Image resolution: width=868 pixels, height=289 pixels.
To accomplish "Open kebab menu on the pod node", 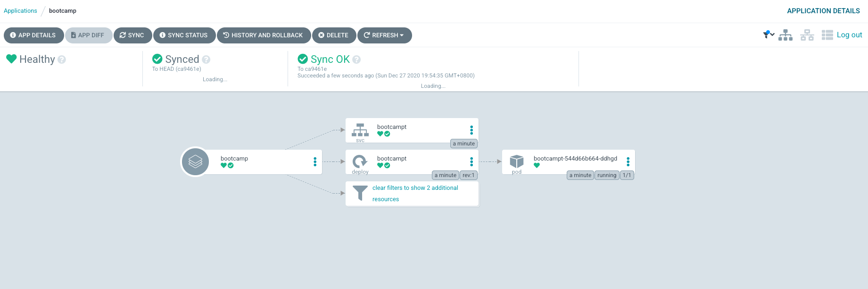I will pos(628,162).
